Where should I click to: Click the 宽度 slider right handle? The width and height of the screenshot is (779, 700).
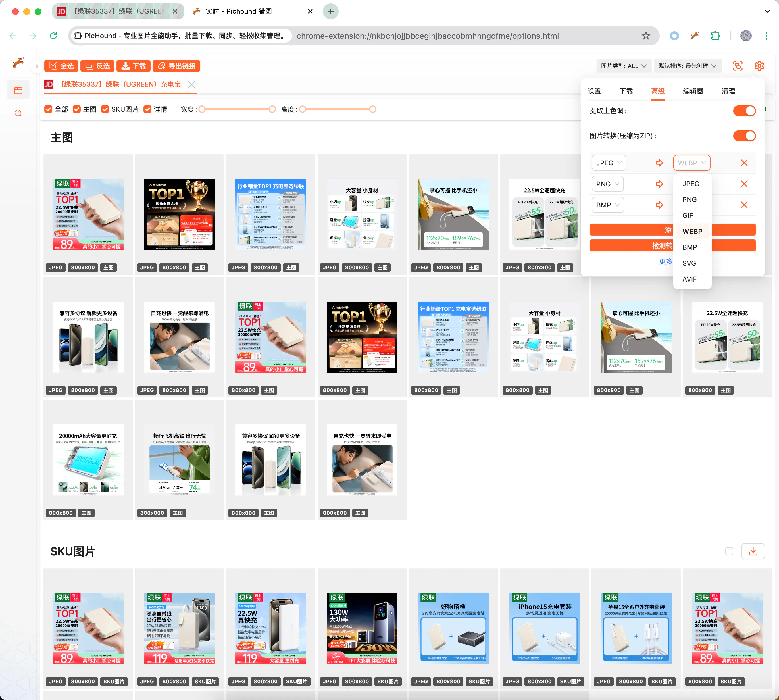click(272, 109)
